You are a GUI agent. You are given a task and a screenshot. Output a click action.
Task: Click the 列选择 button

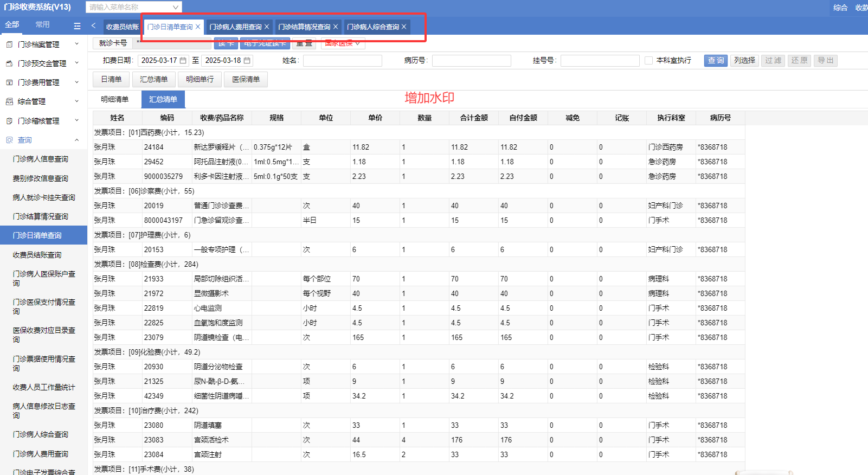tap(744, 61)
